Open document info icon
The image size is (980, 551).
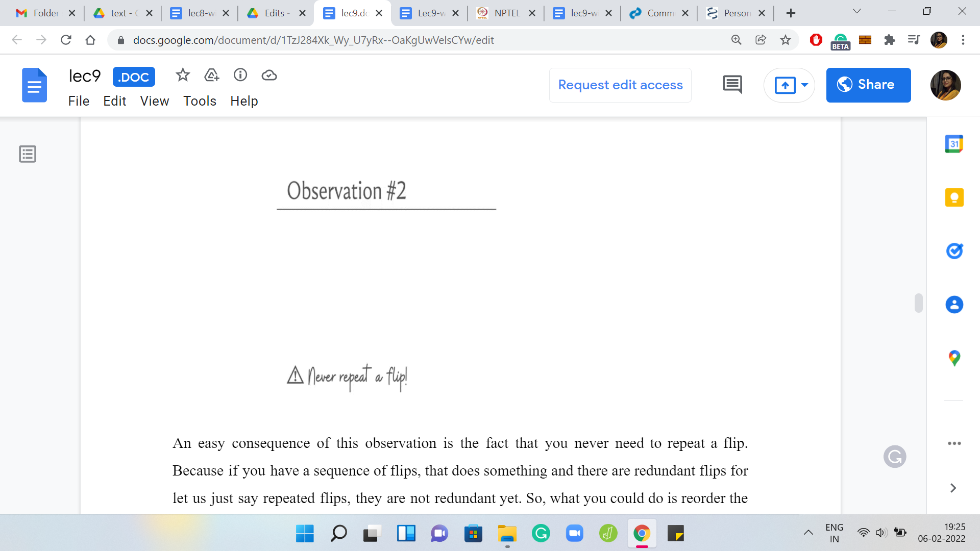pos(240,76)
